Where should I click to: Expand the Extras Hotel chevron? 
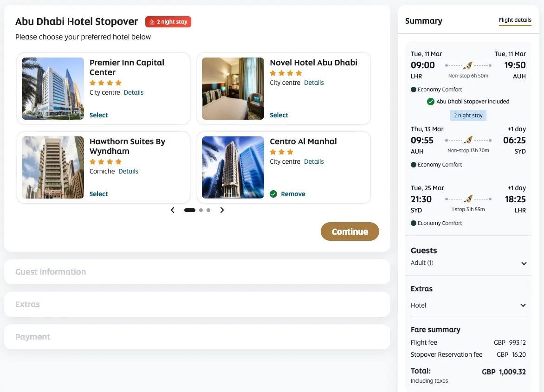(523, 305)
